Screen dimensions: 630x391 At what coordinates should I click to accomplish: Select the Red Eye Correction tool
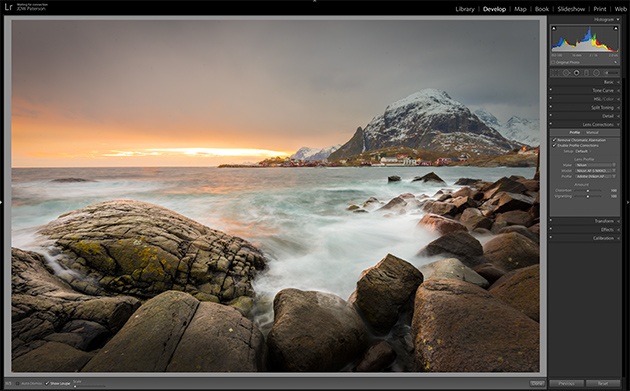576,73
